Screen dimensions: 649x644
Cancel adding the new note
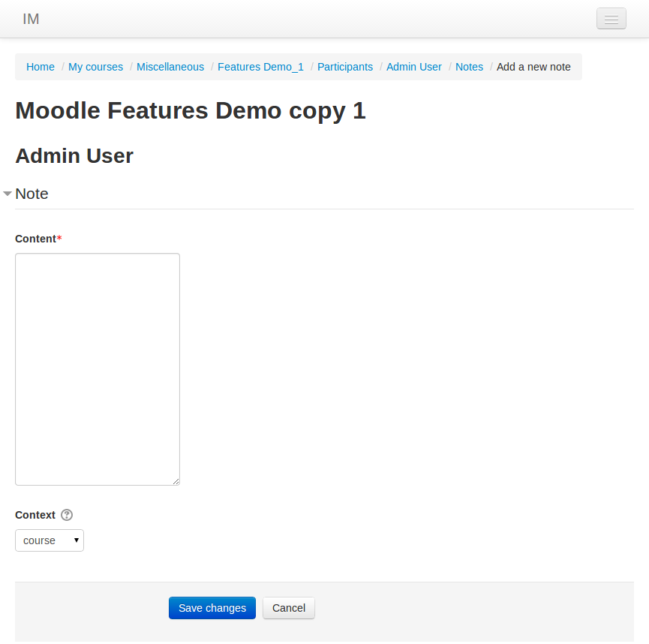pyautogui.click(x=289, y=608)
